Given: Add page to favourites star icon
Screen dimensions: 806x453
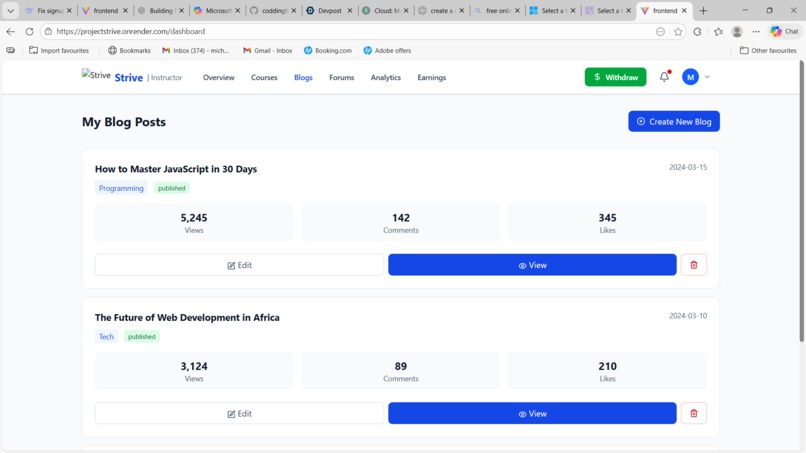Looking at the screenshot, I should coord(678,31).
